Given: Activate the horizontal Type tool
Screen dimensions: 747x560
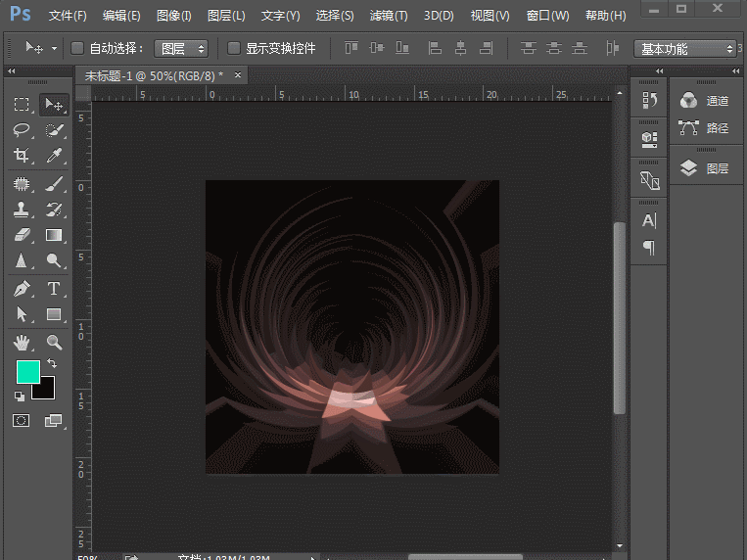Looking at the screenshot, I should 55,289.
